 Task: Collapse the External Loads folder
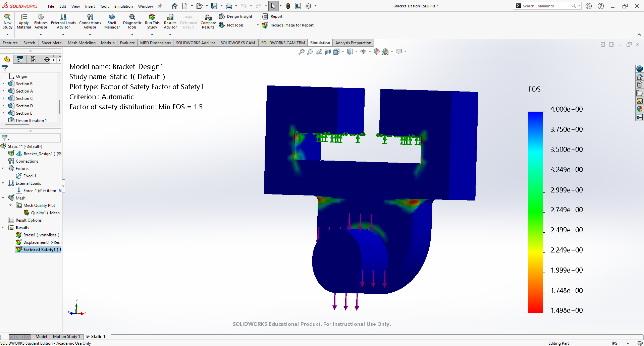click(x=3, y=183)
